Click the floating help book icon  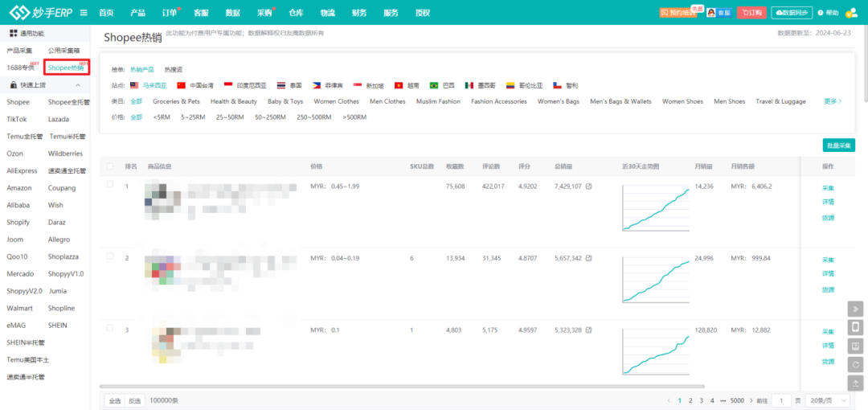[x=855, y=346]
